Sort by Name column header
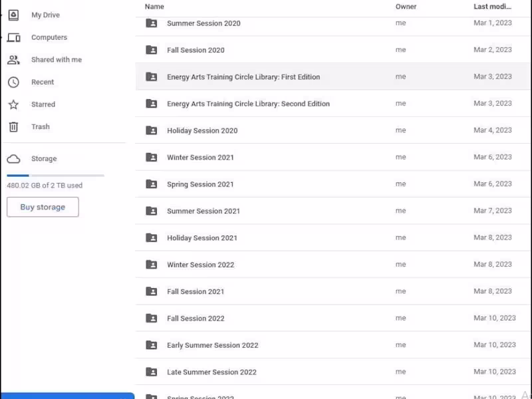The width and height of the screenshot is (532, 399). pos(154,7)
